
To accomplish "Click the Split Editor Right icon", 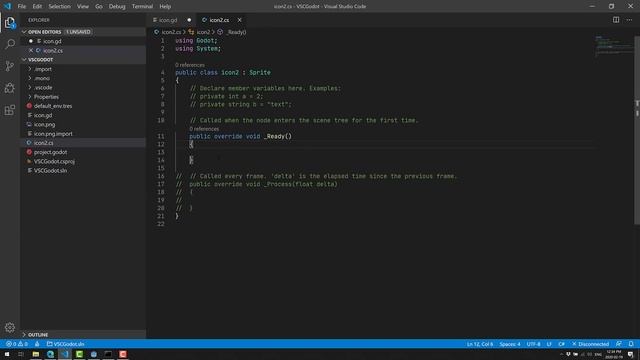I will tap(616, 20).
